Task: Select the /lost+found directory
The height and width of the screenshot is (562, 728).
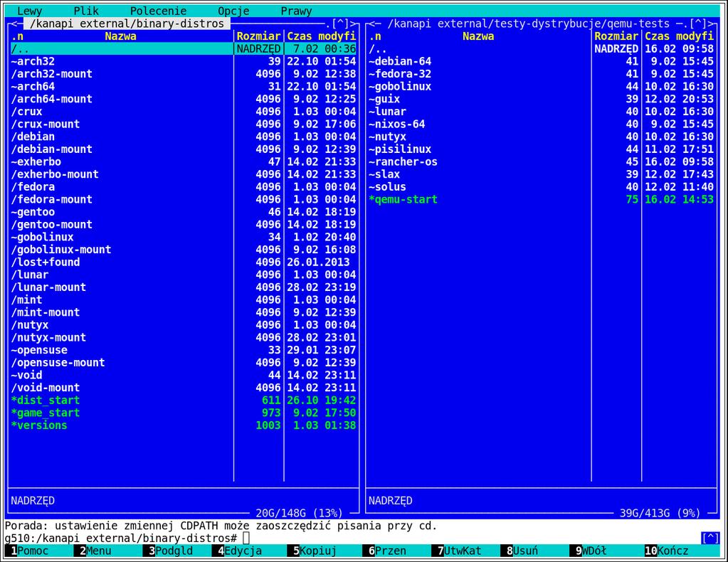Action: coord(184,262)
